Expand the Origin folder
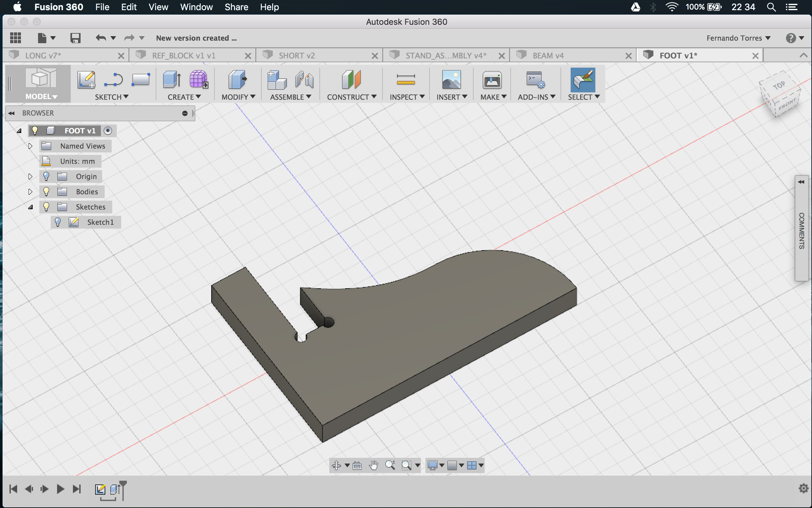This screenshot has width=812, height=508. click(30, 177)
